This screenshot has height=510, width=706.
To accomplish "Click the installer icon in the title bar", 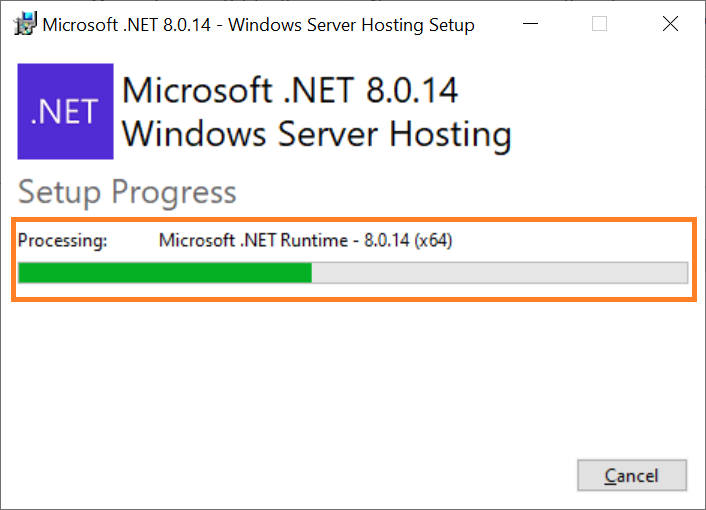I will click(25, 24).
